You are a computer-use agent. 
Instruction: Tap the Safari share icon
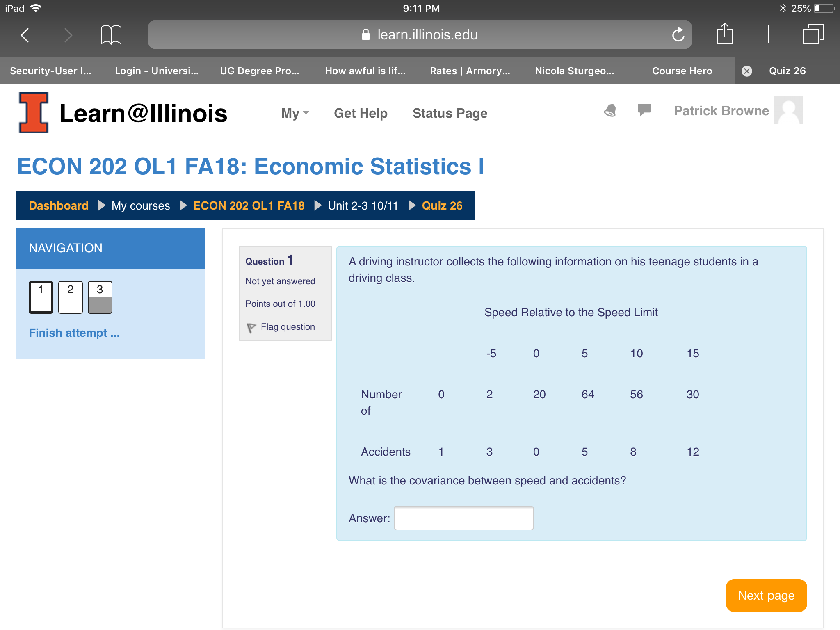click(x=724, y=34)
